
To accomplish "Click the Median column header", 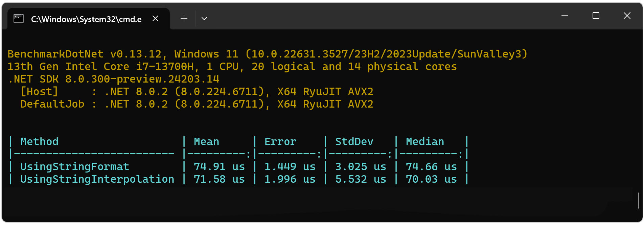I will coord(425,141).
